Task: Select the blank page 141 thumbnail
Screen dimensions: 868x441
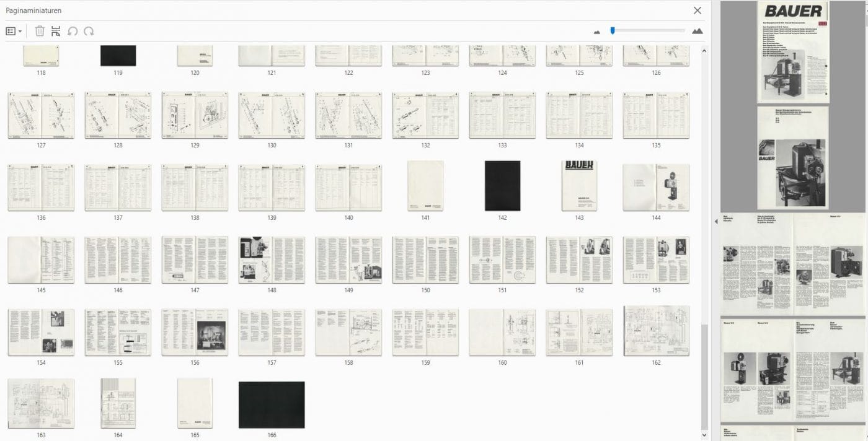Action: 425,186
